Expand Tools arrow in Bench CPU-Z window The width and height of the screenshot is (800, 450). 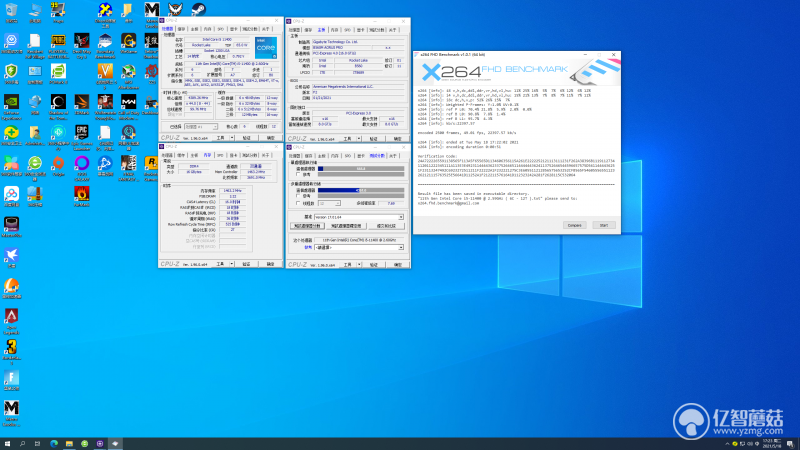coord(359,265)
